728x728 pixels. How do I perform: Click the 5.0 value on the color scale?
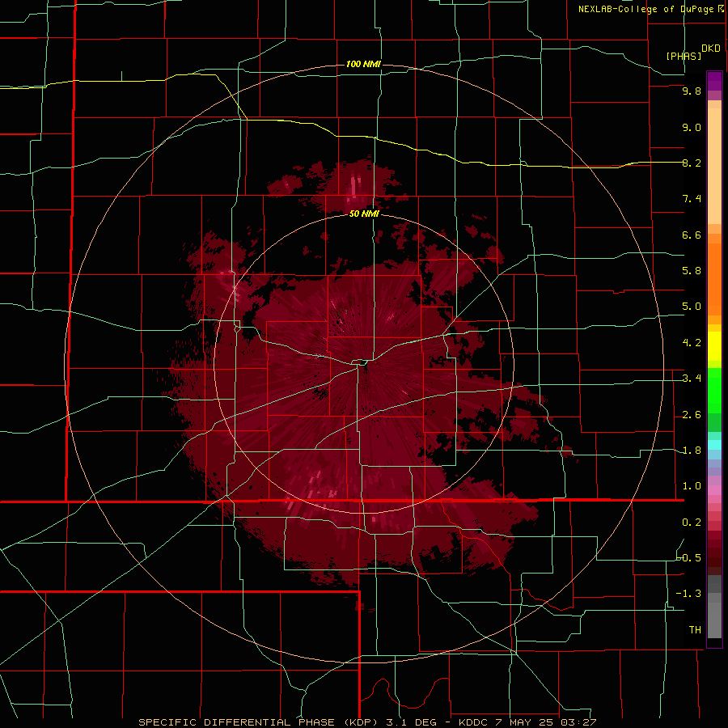(692, 307)
